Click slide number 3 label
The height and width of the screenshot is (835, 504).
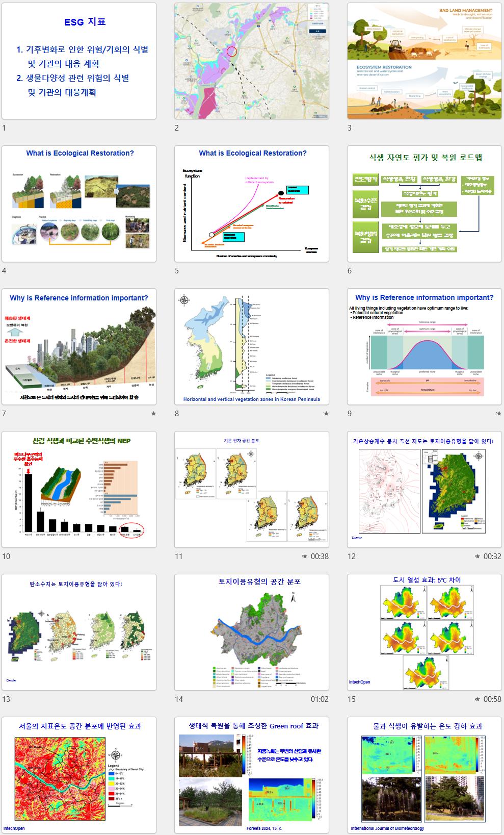click(x=350, y=128)
